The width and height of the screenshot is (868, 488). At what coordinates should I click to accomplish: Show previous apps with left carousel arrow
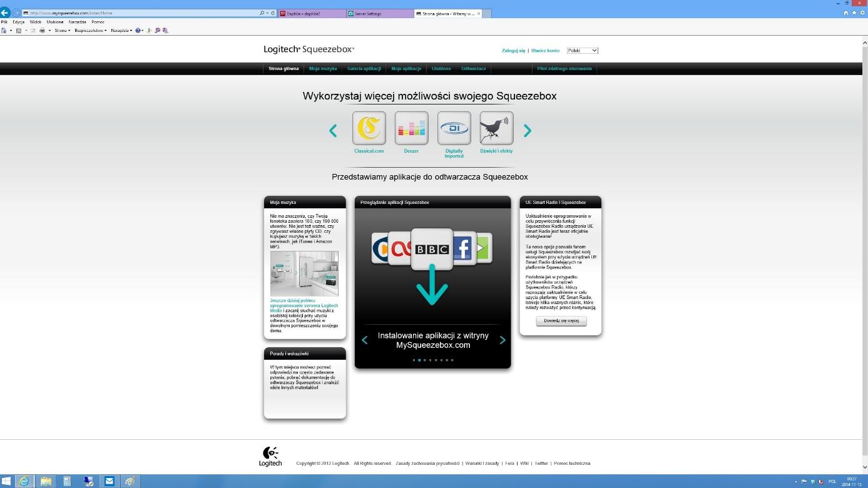333,130
